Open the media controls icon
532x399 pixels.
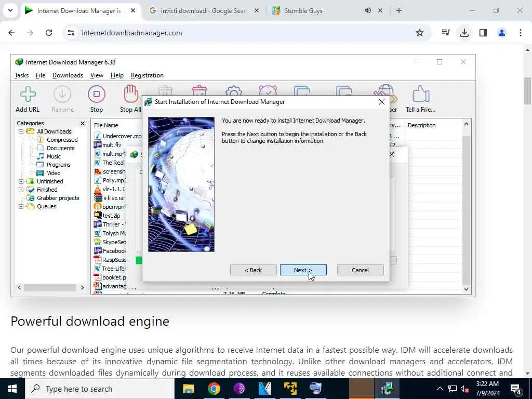(x=446, y=33)
